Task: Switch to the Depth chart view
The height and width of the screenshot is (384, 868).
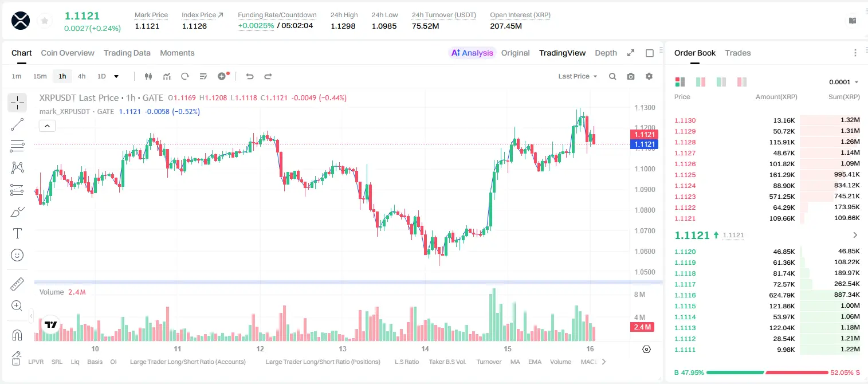Action: [x=606, y=53]
